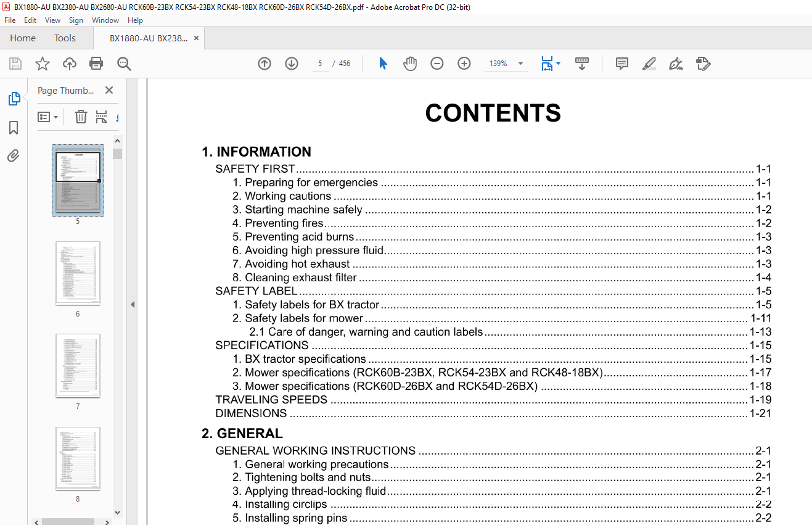This screenshot has width=812, height=525.
Task: Go to Preventing acid burns entry
Action: click(502, 237)
